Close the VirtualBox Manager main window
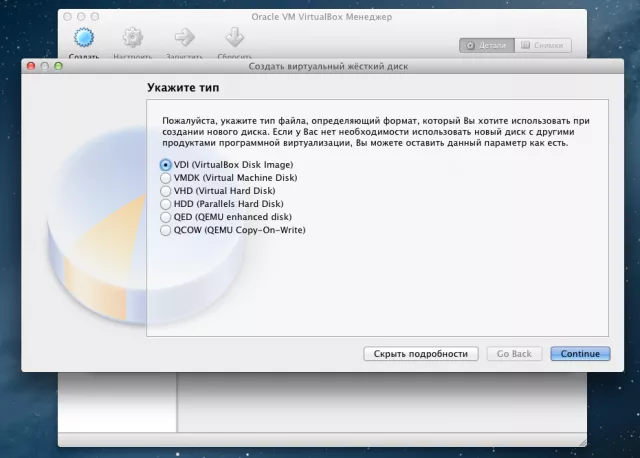This screenshot has width=640, height=458. (68, 17)
